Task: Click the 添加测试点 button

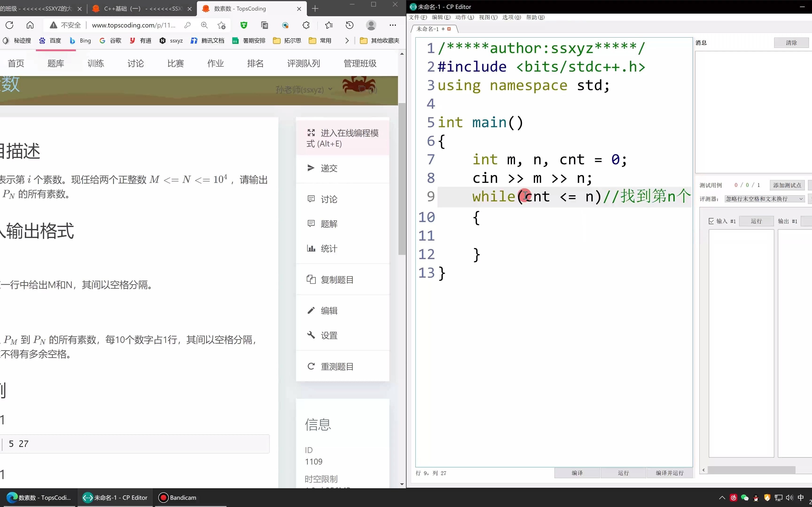Action: [x=787, y=185]
